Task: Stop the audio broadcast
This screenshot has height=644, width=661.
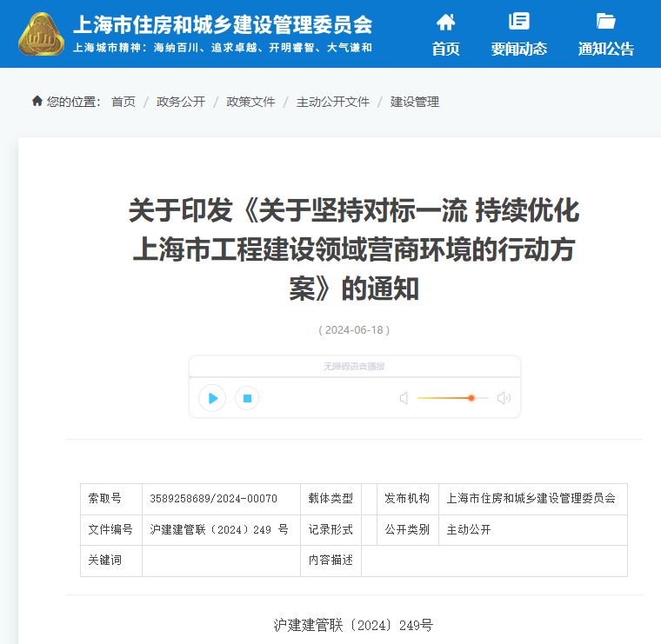Action: click(x=247, y=398)
